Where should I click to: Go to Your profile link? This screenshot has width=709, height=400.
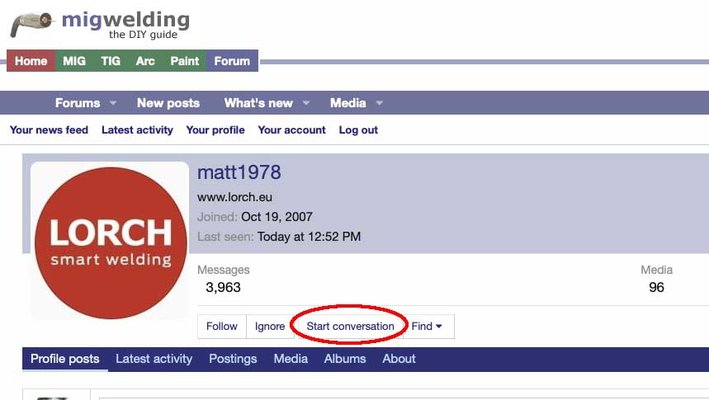click(x=215, y=130)
